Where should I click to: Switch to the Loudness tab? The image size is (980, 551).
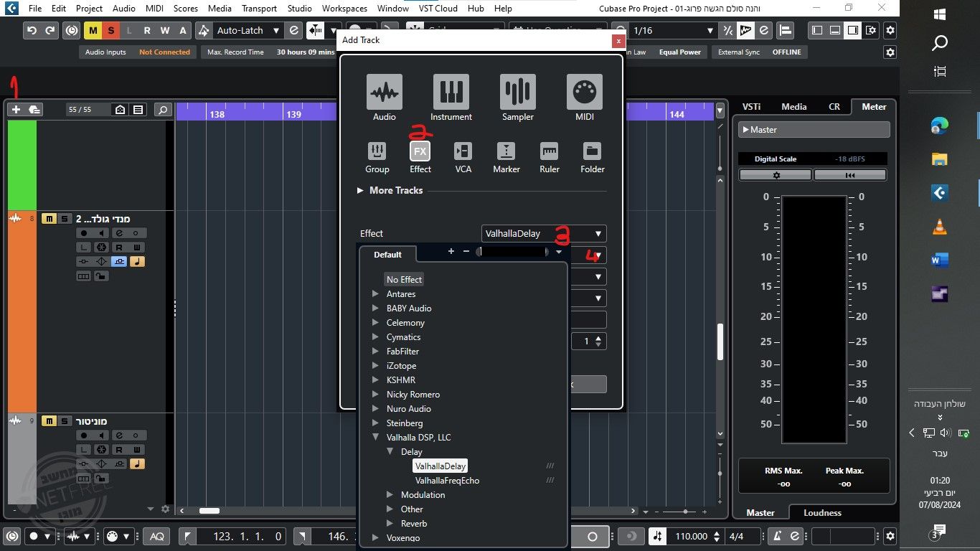(x=822, y=513)
